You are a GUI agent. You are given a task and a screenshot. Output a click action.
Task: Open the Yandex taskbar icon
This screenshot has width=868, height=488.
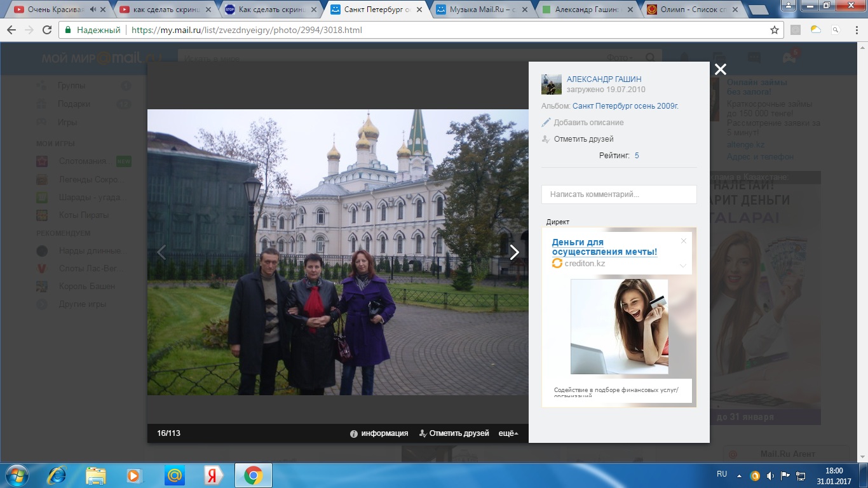(213, 475)
